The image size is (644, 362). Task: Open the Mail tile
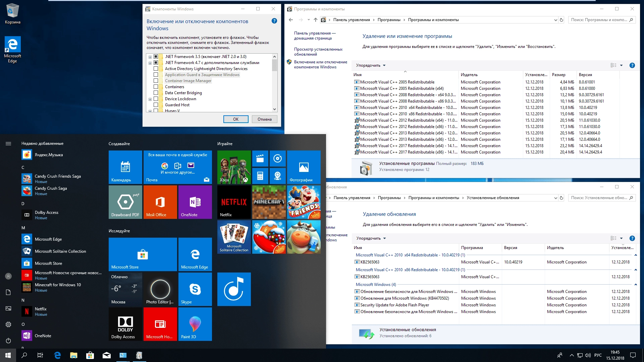(x=178, y=167)
